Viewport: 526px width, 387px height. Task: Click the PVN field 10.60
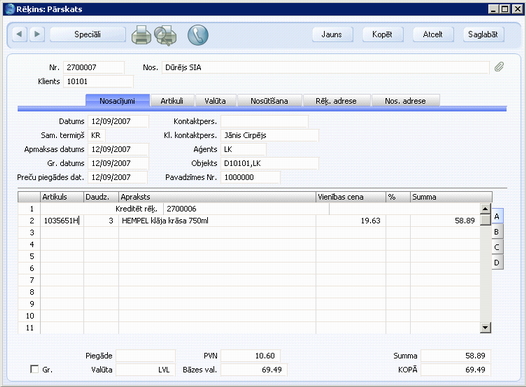(x=251, y=356)
